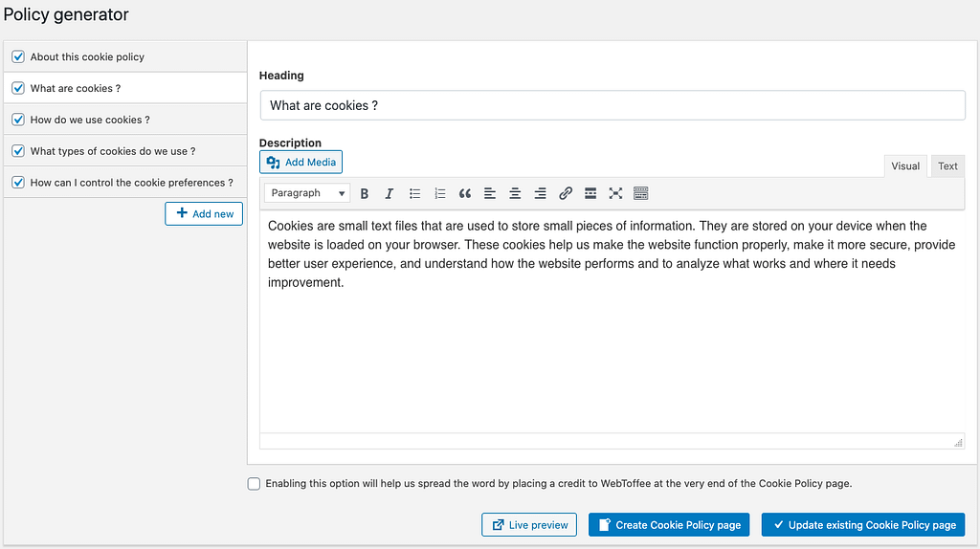This screenshot has width=980, height=549.
Task: Insert Read More tag
Action: click(x=590, y=193)
